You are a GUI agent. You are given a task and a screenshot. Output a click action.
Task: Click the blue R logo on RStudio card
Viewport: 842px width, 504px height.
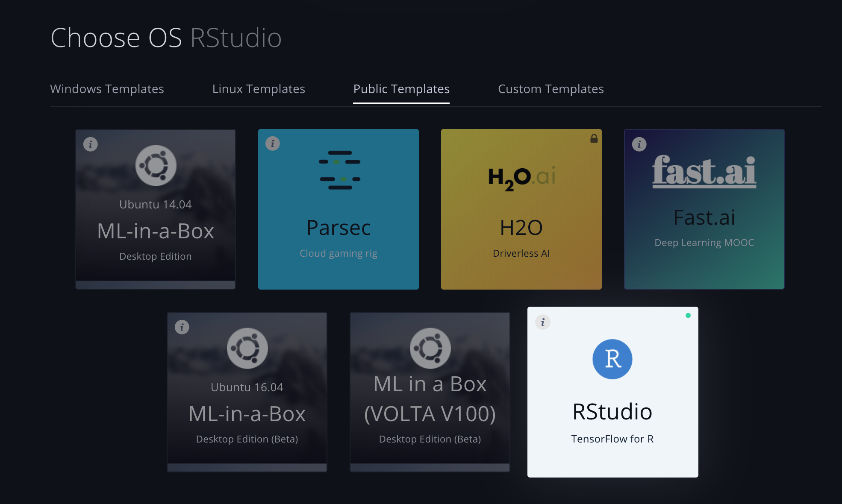612,359
